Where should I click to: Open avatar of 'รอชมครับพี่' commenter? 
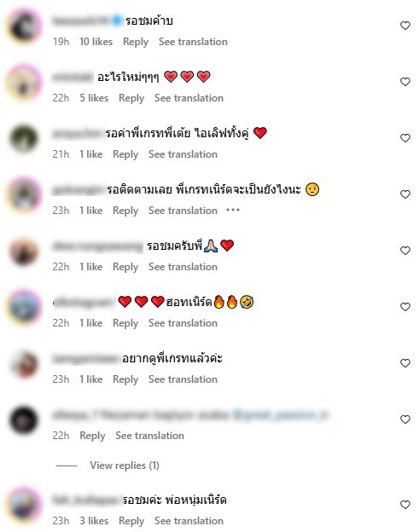pyautogui.click(x=24, y=252)
